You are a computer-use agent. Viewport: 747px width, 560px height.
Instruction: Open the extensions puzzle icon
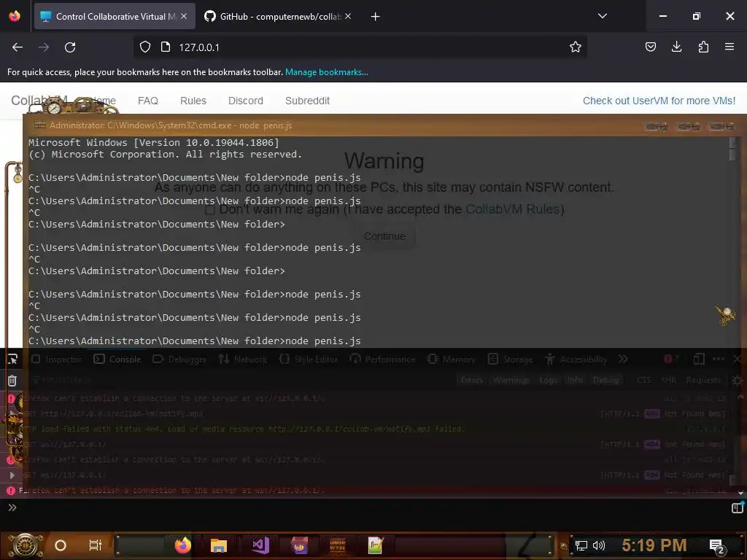[703, 47]
